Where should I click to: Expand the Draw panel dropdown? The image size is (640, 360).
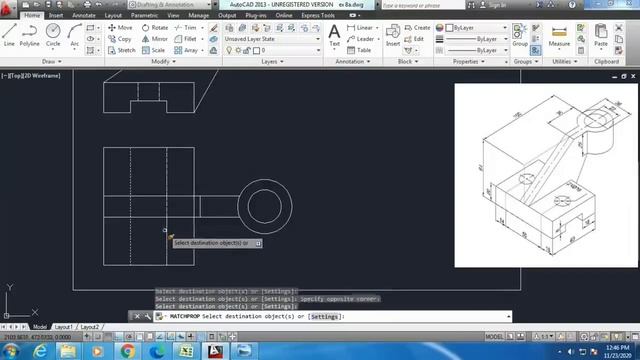click(x=52, y=61)
